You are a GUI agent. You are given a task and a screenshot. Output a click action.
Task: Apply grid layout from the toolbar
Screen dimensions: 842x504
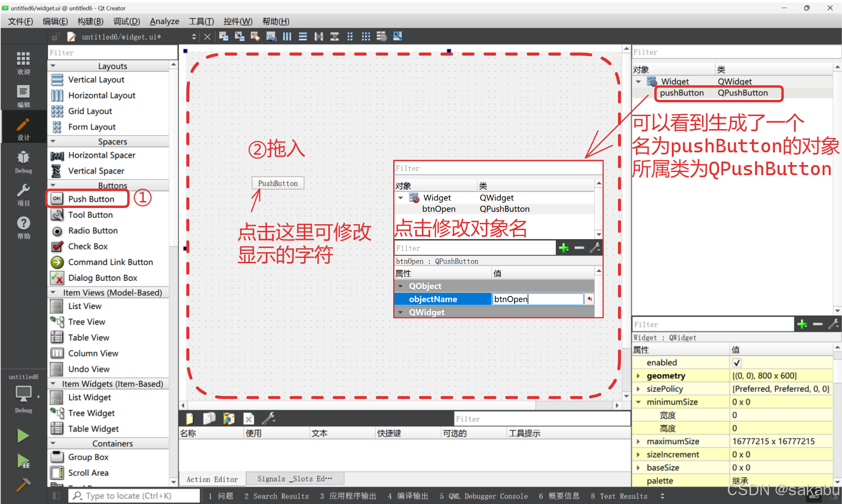click(x=366, y=37)
